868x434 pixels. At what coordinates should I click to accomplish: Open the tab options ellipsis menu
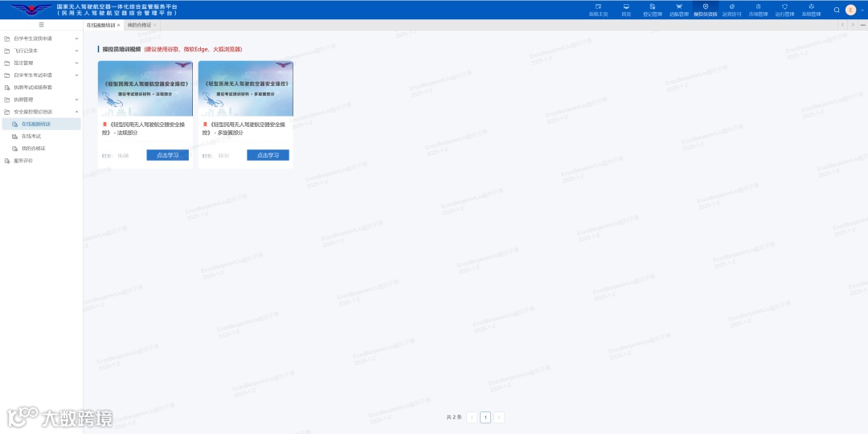coord(862,25)
